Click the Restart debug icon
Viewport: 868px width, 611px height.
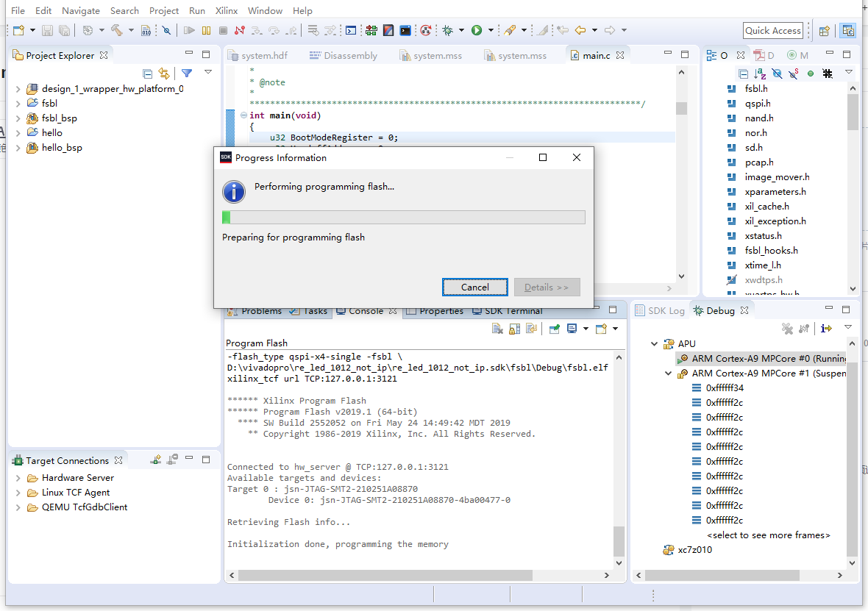[x=426, y=30]
